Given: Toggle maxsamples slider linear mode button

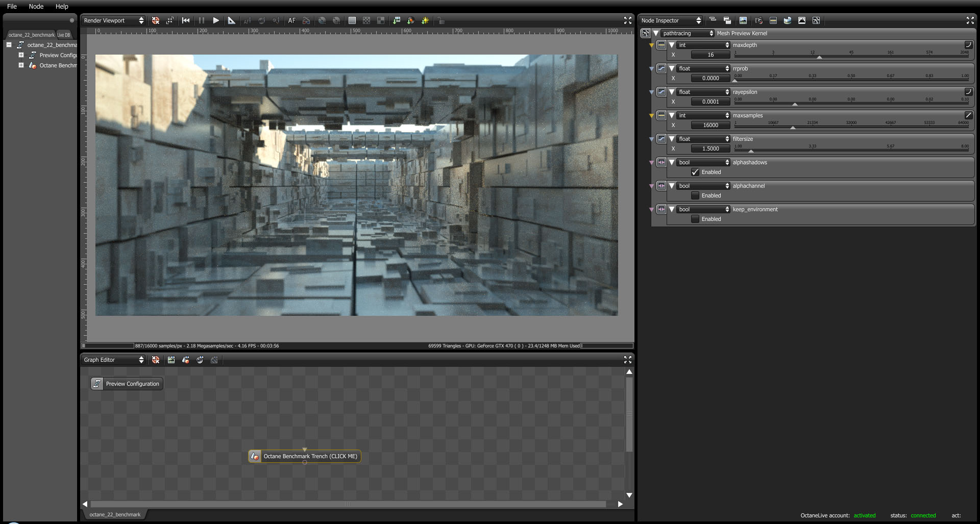Looking at the screenshot, I should (968, 115).
